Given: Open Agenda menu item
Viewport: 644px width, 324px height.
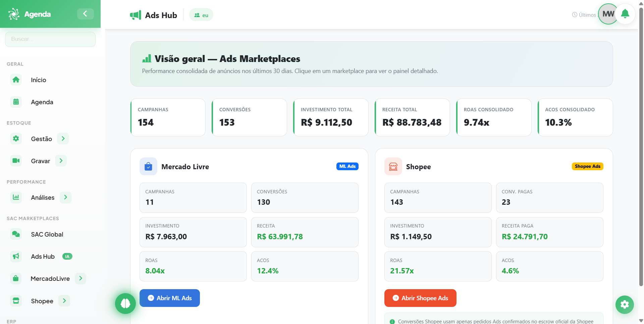Looking at the screenshot, I should click(42, 102).
